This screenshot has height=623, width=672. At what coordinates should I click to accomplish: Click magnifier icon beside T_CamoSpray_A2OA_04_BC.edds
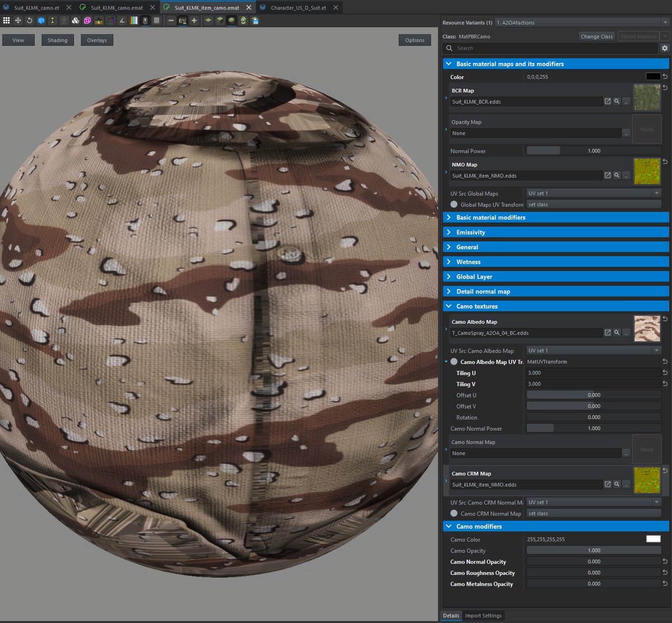[x=617, y=333]
